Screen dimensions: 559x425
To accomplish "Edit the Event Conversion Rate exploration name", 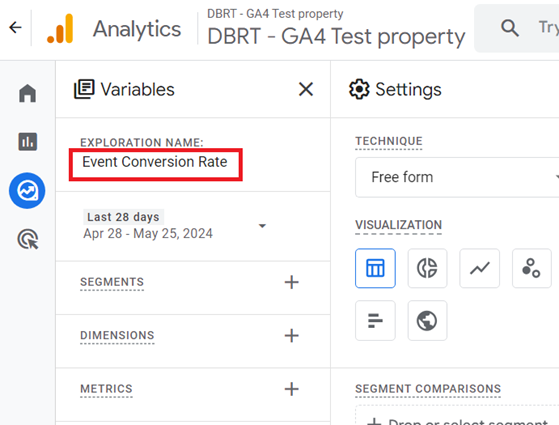I will 155,162.
